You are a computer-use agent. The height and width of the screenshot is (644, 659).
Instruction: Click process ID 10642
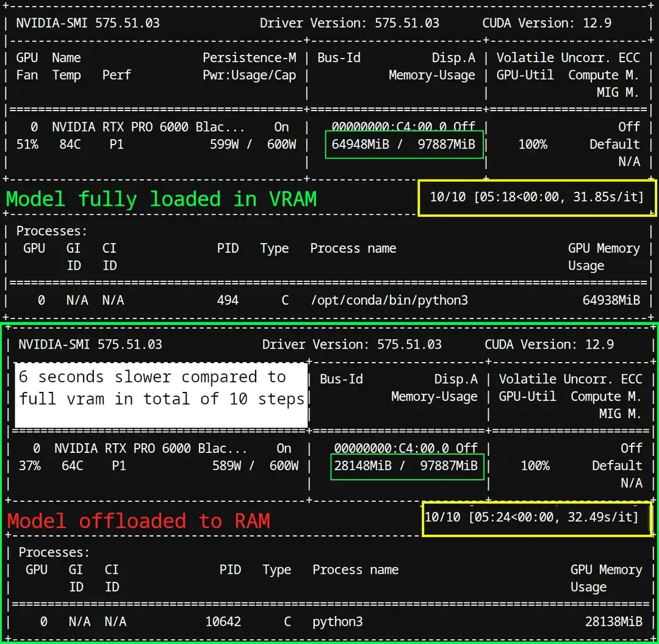click(x=223, y=621)
